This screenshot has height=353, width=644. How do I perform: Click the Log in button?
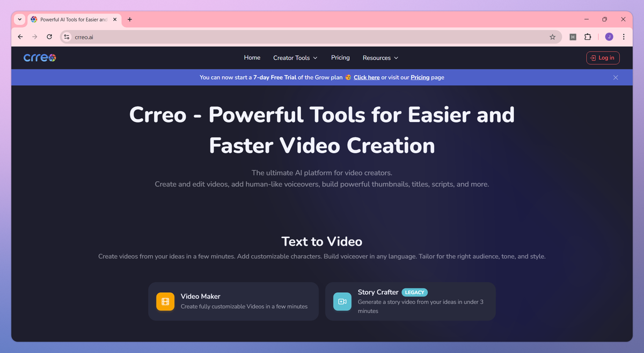tap(603, 58)
